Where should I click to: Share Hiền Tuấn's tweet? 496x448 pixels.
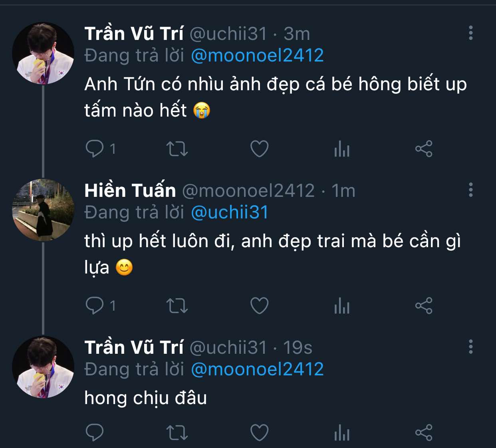(x=424, y=306)
